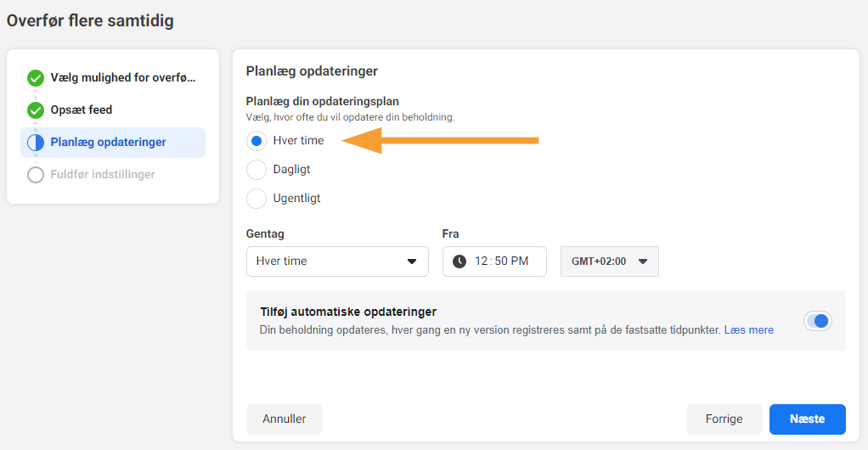The width and height of the screenshot is (868, 450).
Task: Click the Næste button
Action: pos(807,419)
